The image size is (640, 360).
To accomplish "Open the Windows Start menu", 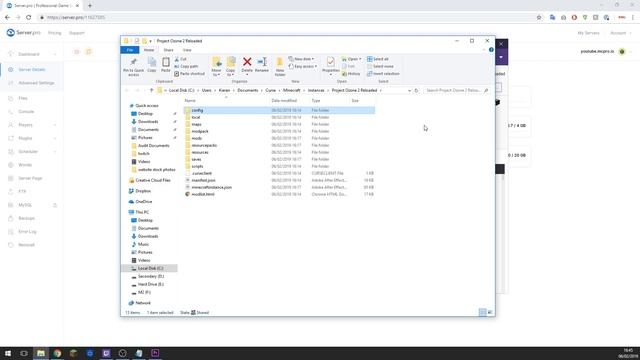I will [8, 353].
